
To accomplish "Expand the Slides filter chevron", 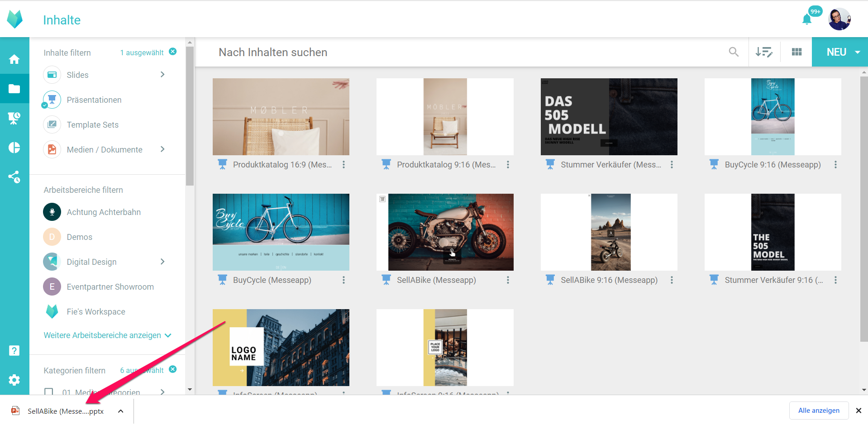I will (x=162, y=75).
